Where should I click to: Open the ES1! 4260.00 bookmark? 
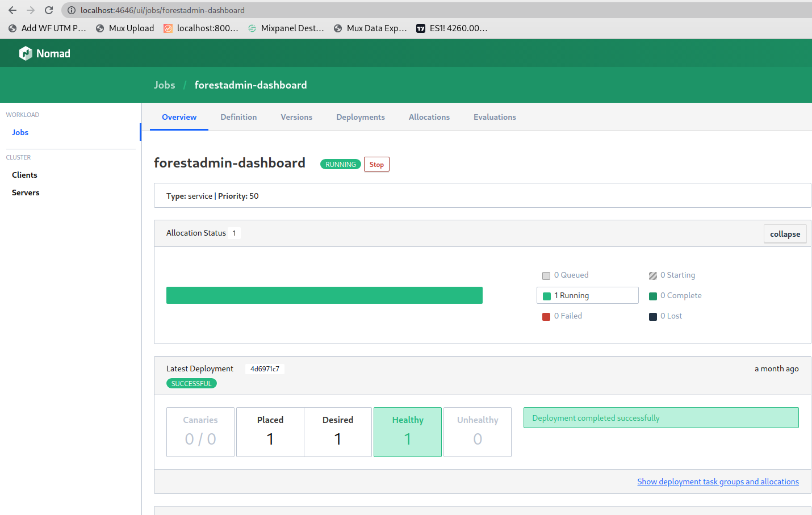pyautogui.click(x=452, y=28)
